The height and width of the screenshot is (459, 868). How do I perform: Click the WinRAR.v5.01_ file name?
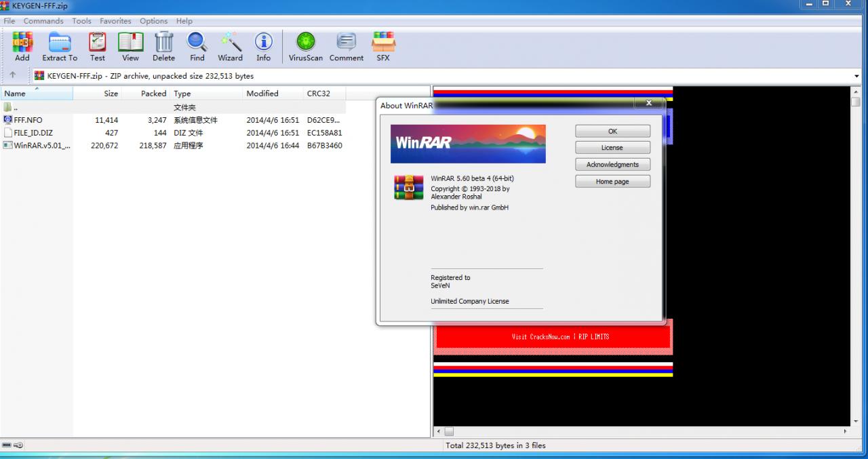pyautogui.click(x=42, y=145)
